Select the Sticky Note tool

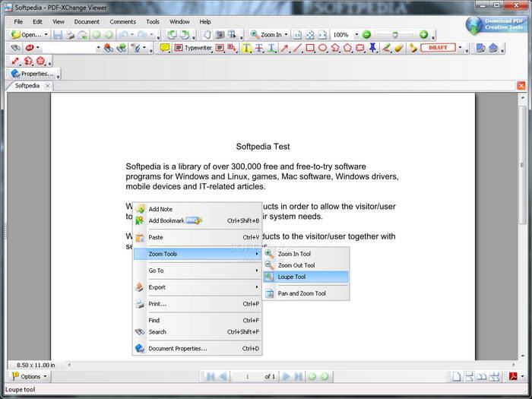(x=165, y=48)
